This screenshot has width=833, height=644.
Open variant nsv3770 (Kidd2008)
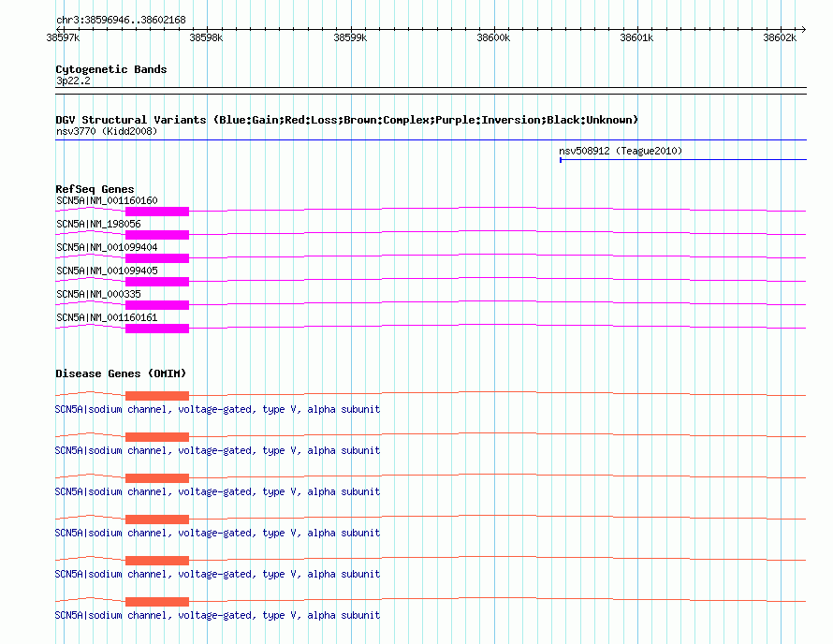[107, 131]
